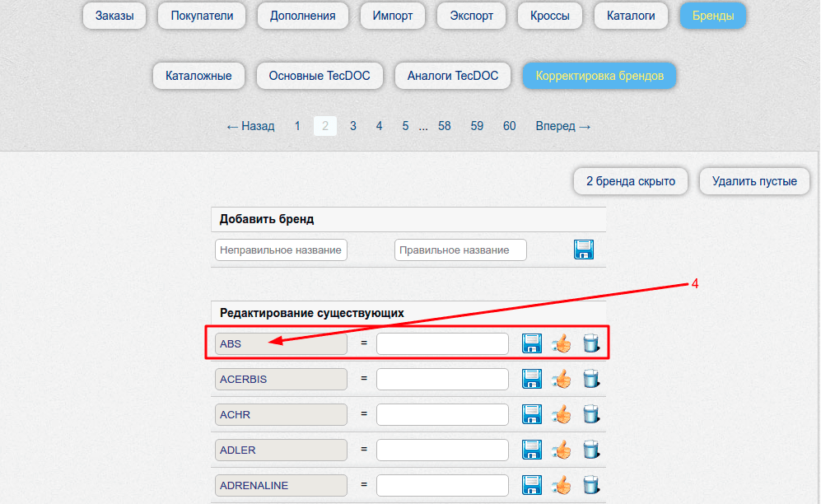This screenshot has height=504, width=821.
Task: Open the Каталоги section
Action: tap(631, 16)
